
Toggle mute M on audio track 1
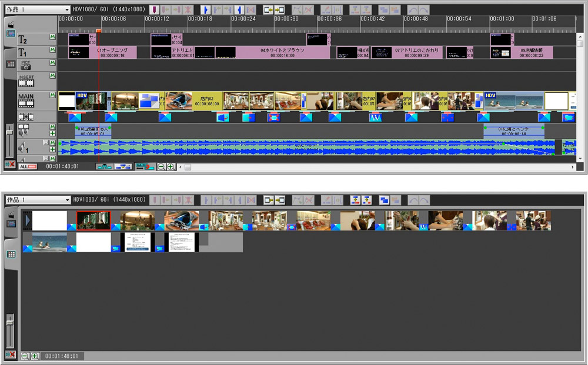tap(52, 143)
